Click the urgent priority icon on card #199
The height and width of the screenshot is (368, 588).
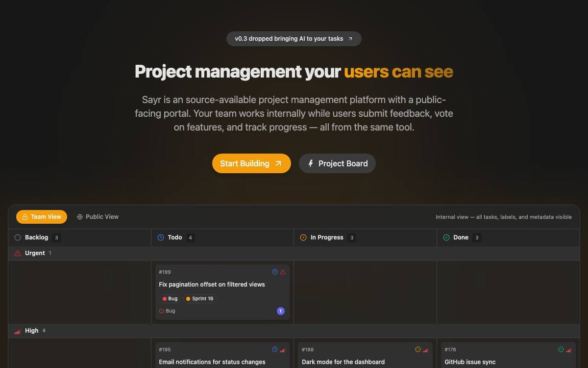pyautogui.click(x=283, y=272)
